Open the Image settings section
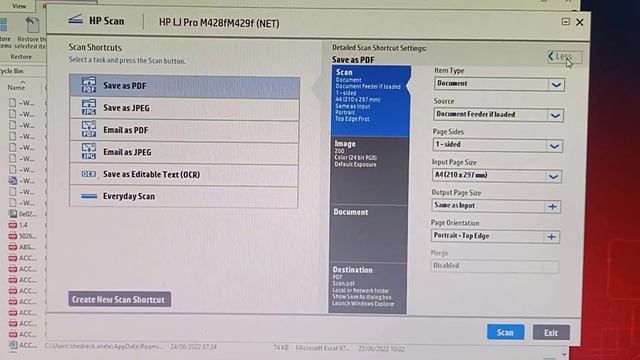Image resolution: width=640 pixels, height=360 pixels. (x=369, y=171)
